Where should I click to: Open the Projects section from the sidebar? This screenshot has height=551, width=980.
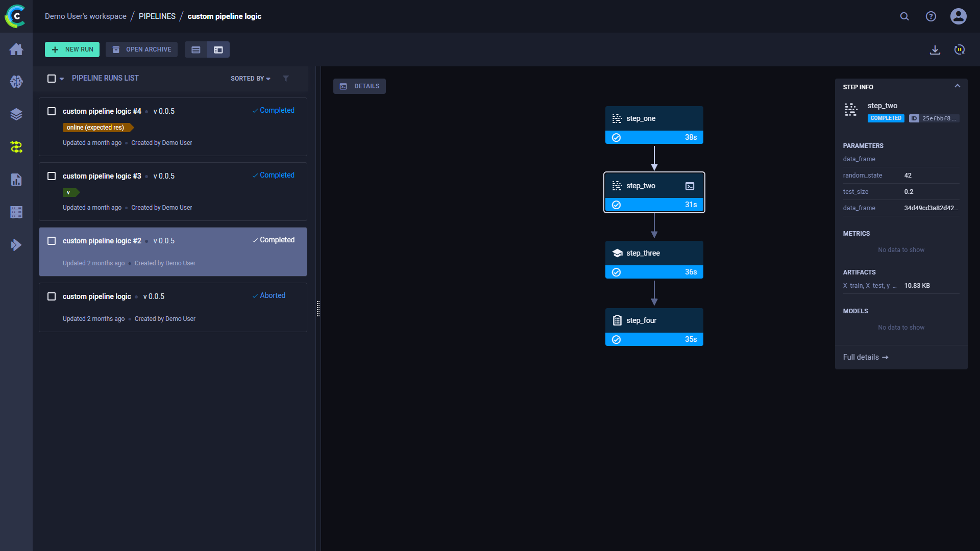pyautogui.click(x=16, y=82)
